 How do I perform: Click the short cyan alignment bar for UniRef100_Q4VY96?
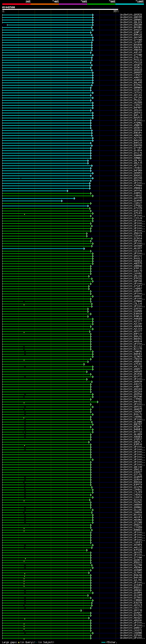coord(35,191)
